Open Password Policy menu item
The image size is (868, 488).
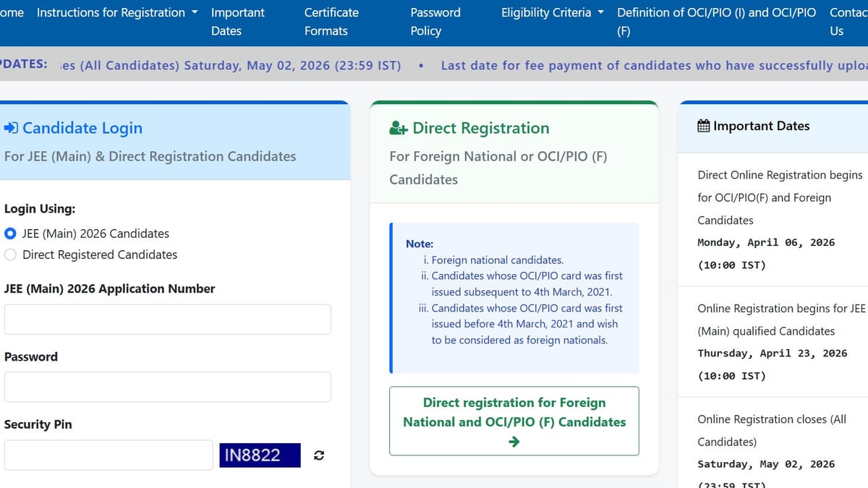point(435,22)
